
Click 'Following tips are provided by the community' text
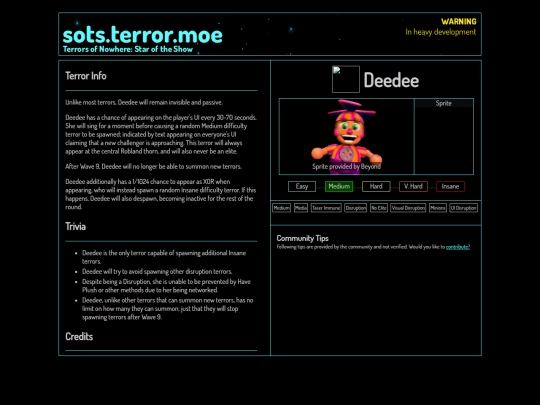coord(361,247)
